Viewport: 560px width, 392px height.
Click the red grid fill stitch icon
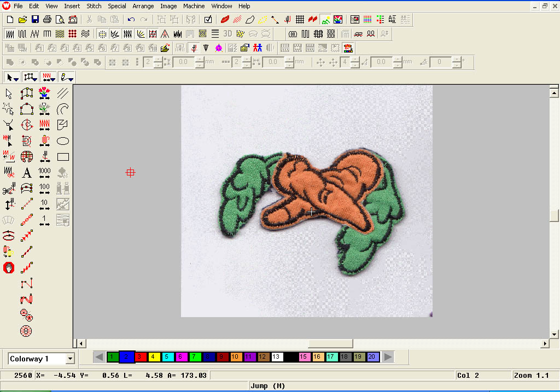(x=73, y=34)
